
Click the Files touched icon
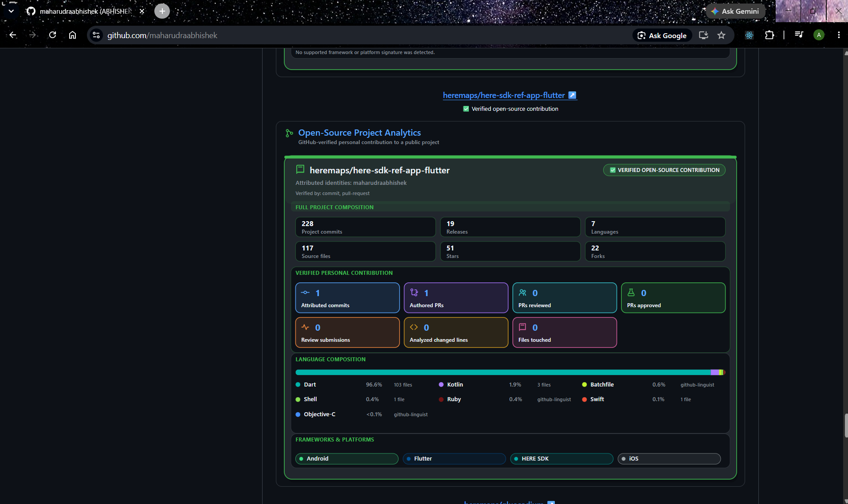[522, 327]
